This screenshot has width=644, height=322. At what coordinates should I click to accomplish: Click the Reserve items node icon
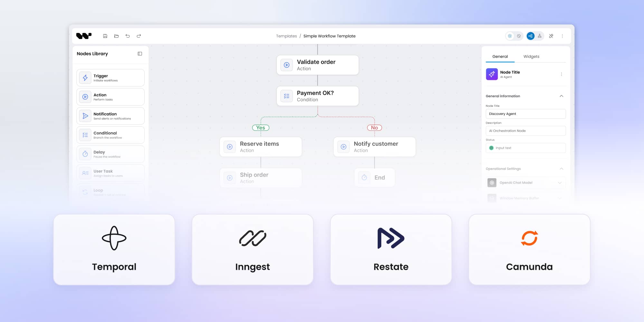pyautogui.click(x=230, y=147)
